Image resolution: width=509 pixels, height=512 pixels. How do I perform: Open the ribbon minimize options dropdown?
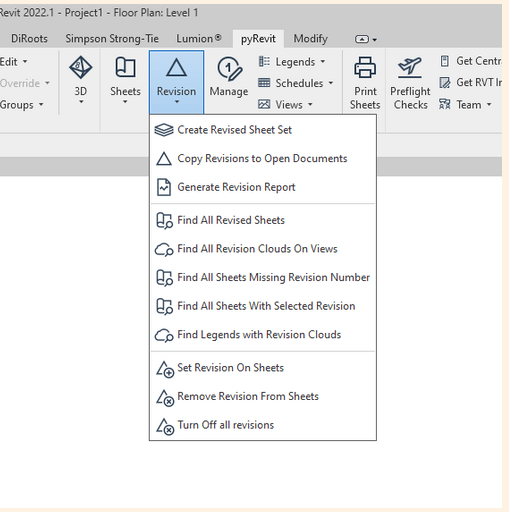coord(375,40)
